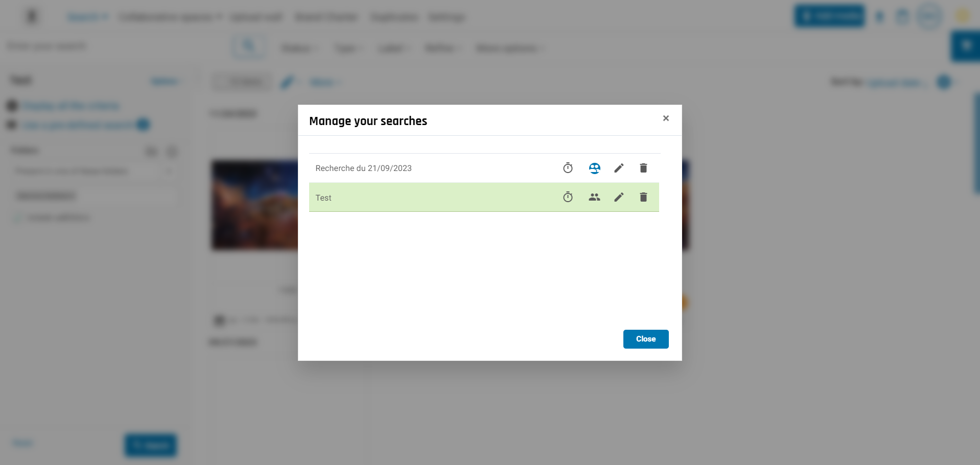Delete the Recherche du 21/09/2023 search
The height and width of the screenshot is (465, 980).
(x=643, y=168)
